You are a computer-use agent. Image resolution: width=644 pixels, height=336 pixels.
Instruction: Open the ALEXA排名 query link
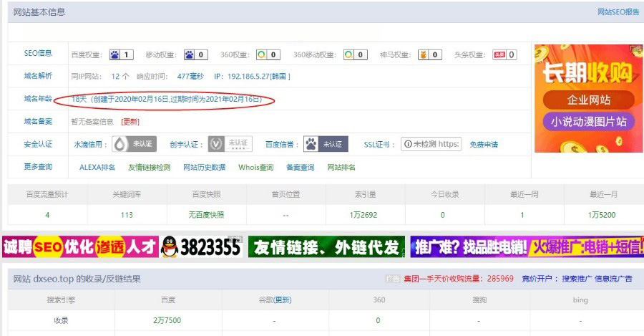coord(97,168)
